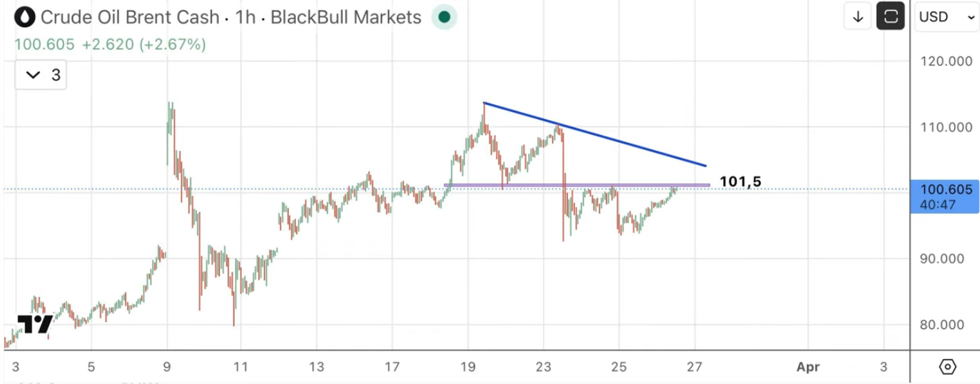Click the +2.620 (+2.67%) price change value
980x384 pixels.
tap(143, 44)
